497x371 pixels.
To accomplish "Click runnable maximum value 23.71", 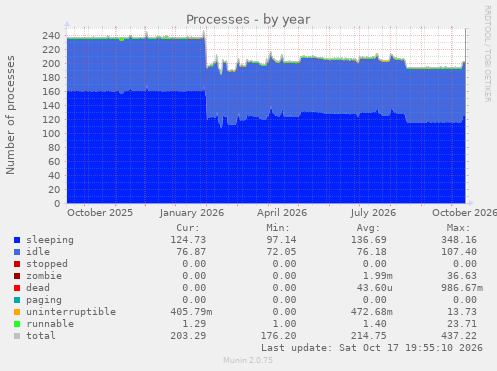I will tap(462, 324).
